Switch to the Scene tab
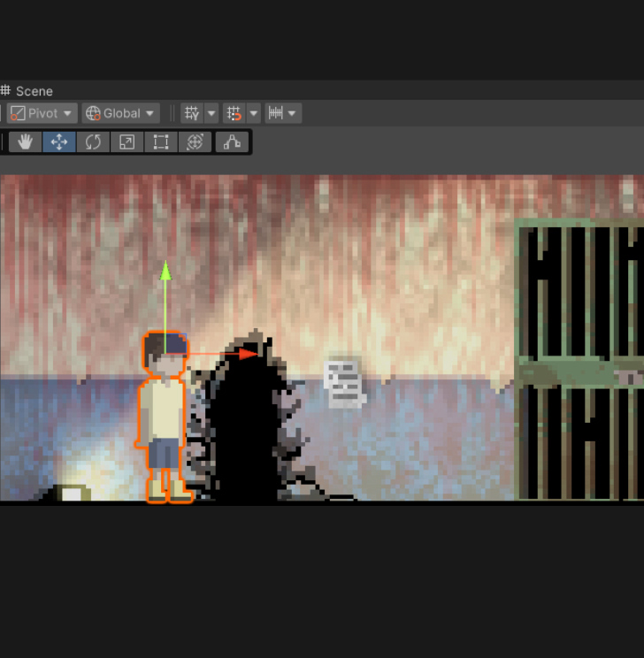This screenshot has height=658, width=644. (x=27, y=91)
